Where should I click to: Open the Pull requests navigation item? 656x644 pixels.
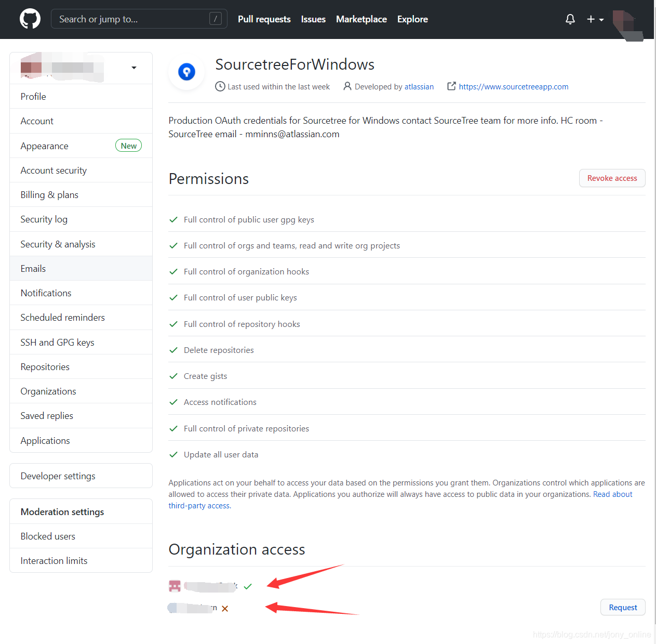(x=264, y=19)
